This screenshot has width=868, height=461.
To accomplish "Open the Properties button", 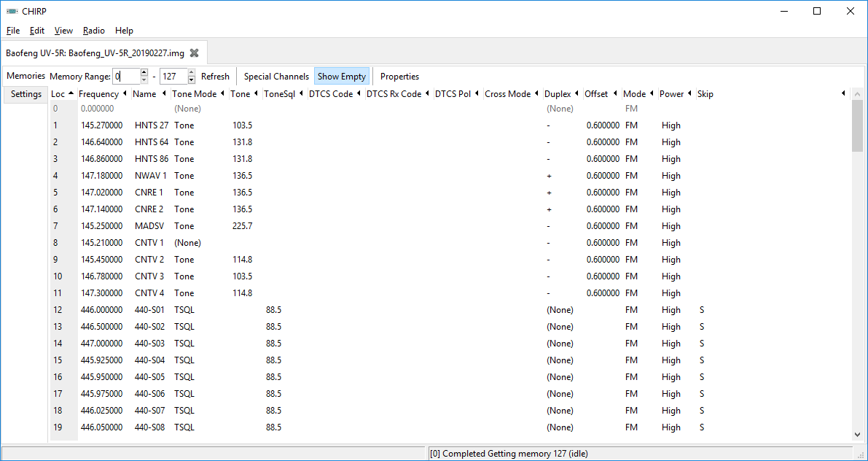I will (399, 77).
